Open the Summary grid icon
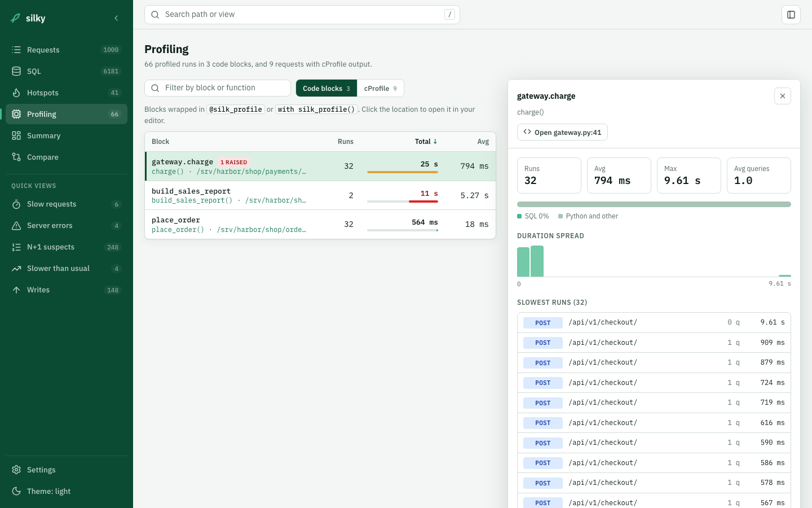This screenshot has height=508, width=812. coord(16,135)
